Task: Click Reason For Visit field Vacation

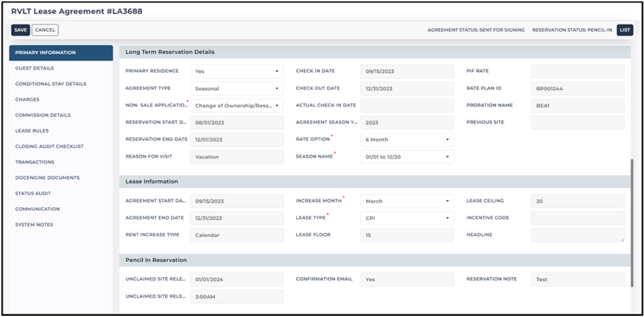Action: [237, 157]
